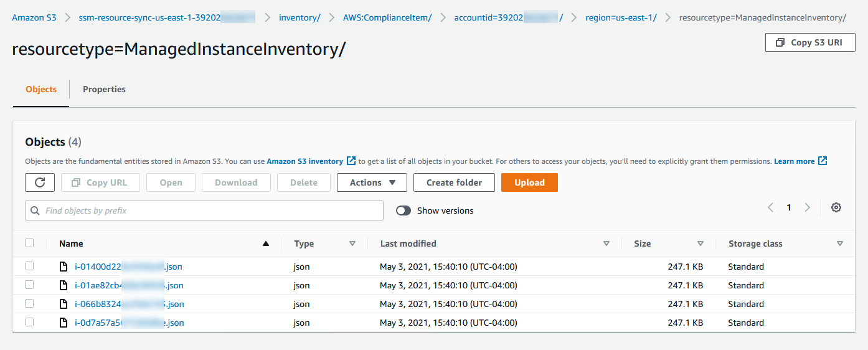Check the box for i-01400d22 json
Viewport: 868px width, 350px height.
(x=29, y=266)
